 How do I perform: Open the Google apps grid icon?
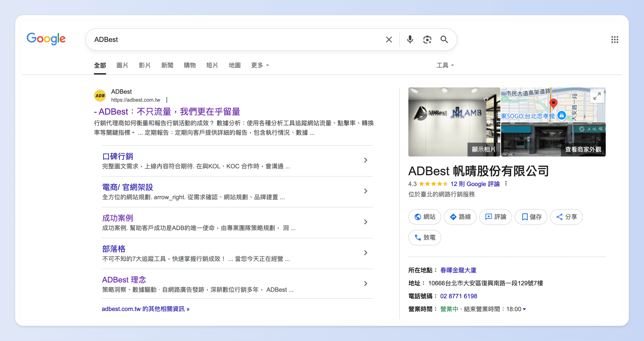615,39
